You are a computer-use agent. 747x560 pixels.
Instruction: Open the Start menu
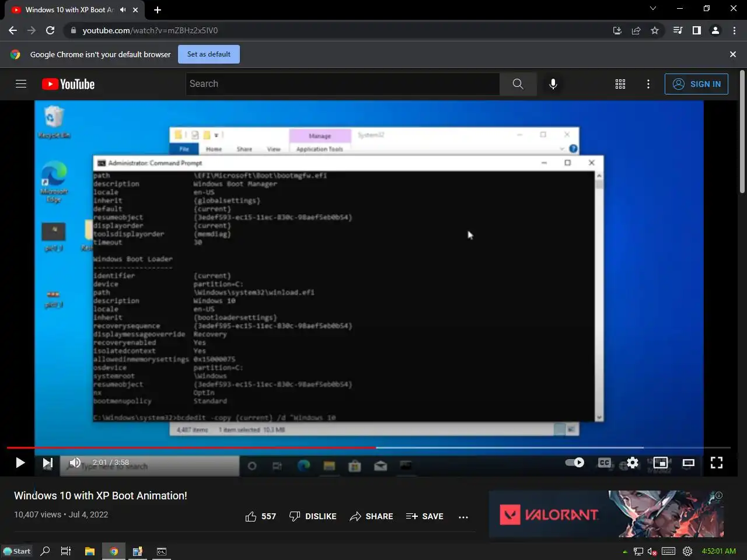click(x=17, y=551)
